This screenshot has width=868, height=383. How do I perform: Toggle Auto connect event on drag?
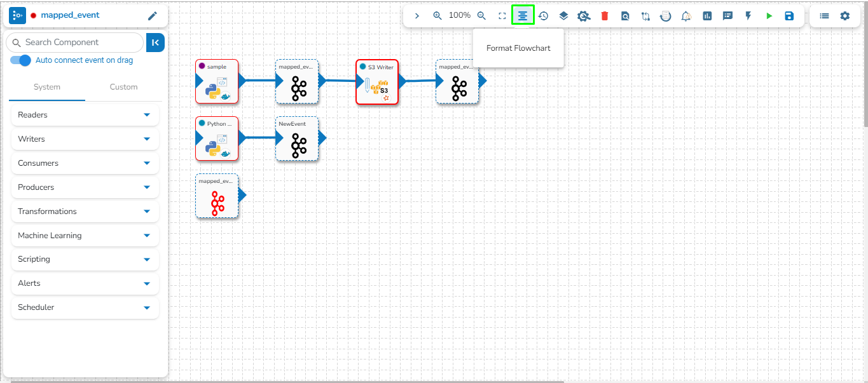point(21,60)
